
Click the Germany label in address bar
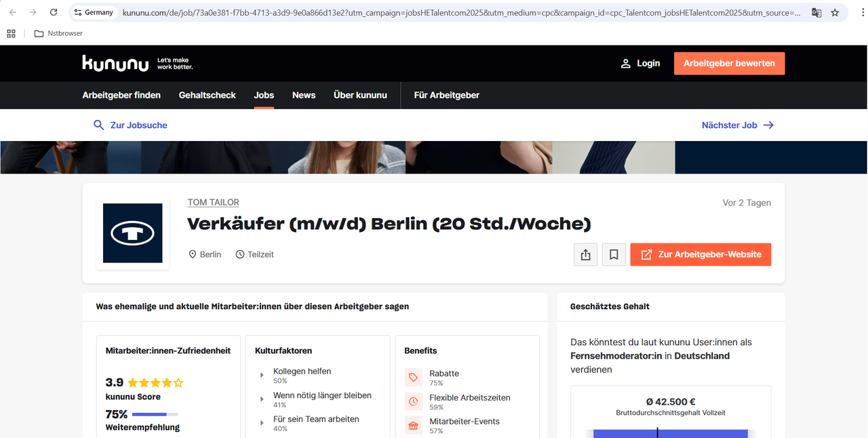[x=99, y=12]
